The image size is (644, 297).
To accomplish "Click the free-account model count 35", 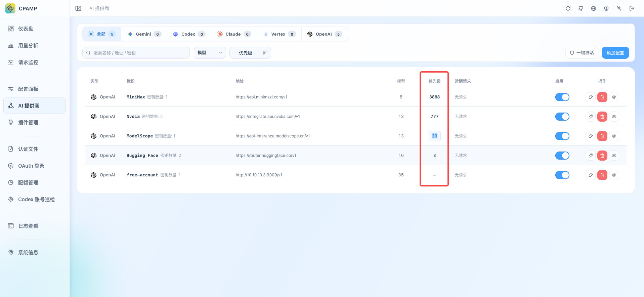I will (x=401, y=175).
